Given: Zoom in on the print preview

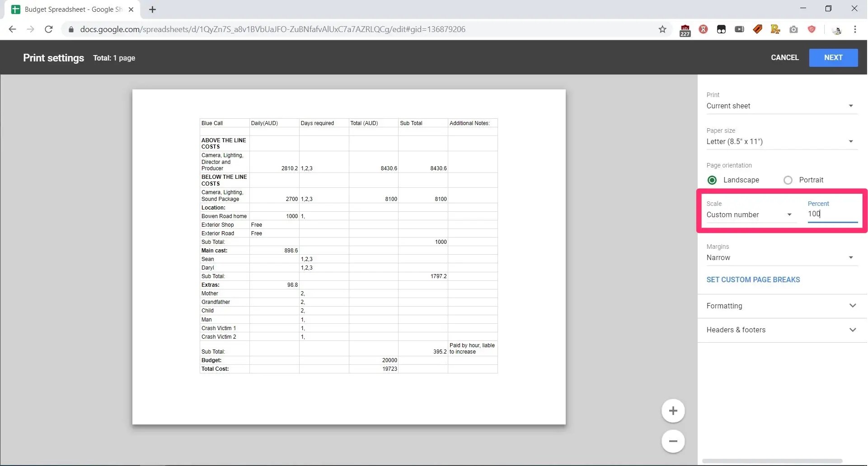Looking at the screenshot, I should [673, 411].
